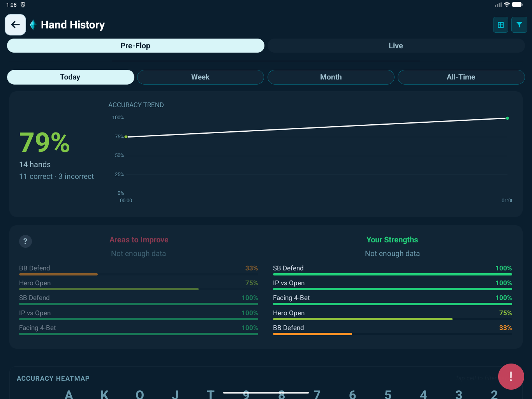This screenshot has width=532, height=399.
Task: Tap the back arrow button
Action: click(x=15, y=25)
